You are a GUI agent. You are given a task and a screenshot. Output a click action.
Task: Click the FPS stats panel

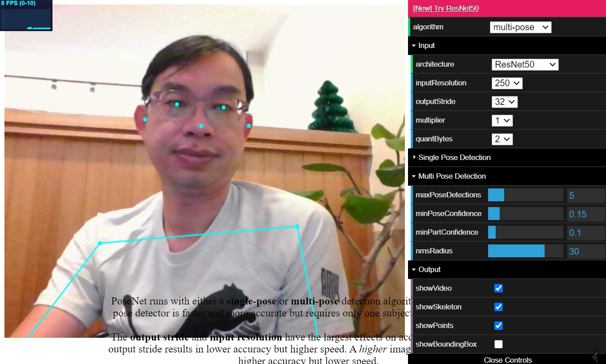(x=26, y=16)
